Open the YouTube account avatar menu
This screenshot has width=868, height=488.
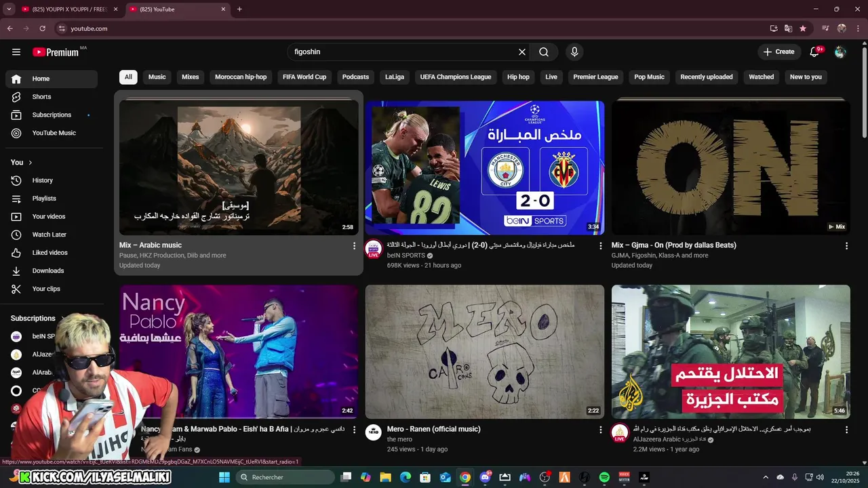pyautogui.click(x=840, y=52)
